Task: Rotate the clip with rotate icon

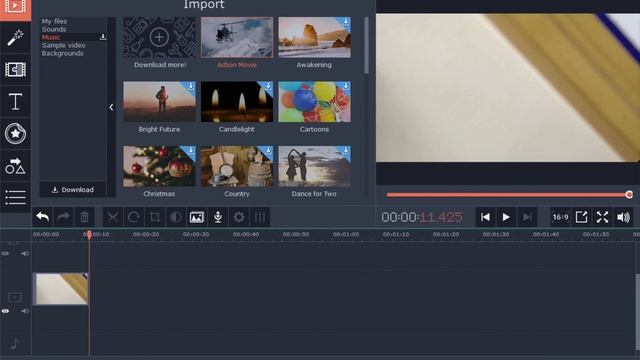Action: (x=133, y=217)
